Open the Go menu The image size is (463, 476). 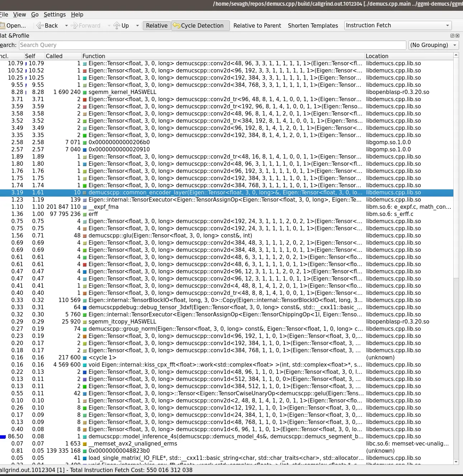click(35, 14)
